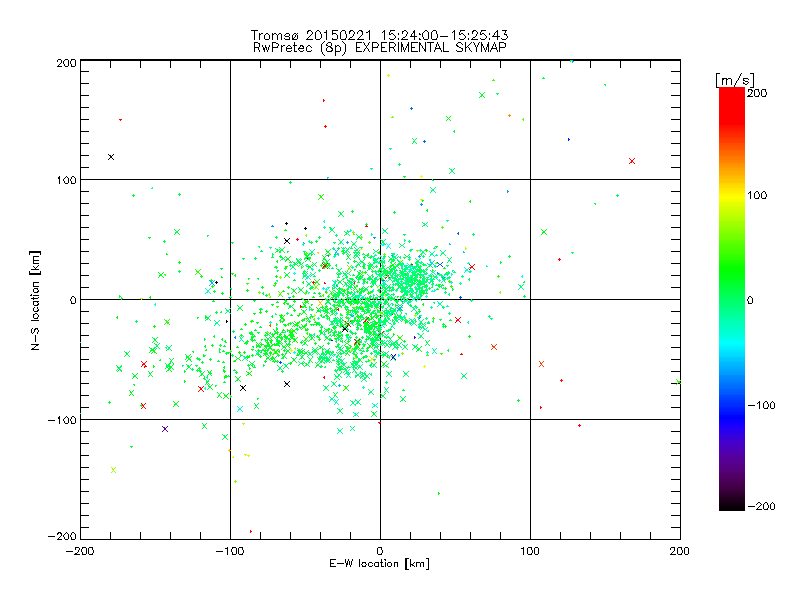Screen dimensions: 800x600
Task: Click the isolated black X marker in upper-left quadrant
Action: pyautogui.click(x=111, y=157)
